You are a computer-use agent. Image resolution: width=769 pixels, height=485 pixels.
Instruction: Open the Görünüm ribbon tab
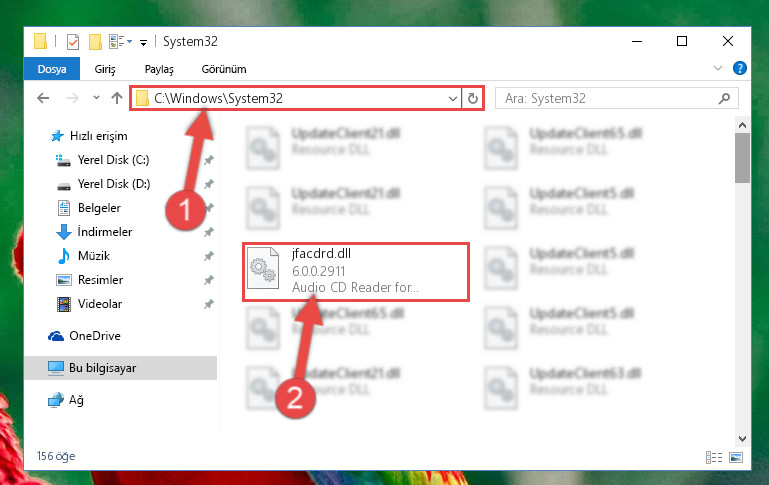[224, 69]
